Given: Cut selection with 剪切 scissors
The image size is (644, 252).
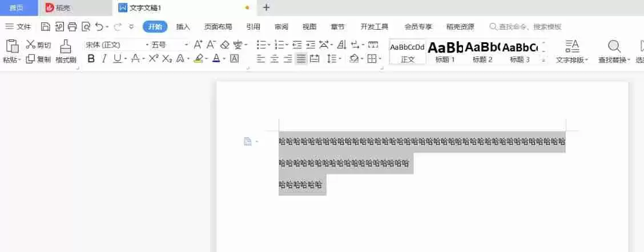Looking at the screenshot, I should pos(39,45).
